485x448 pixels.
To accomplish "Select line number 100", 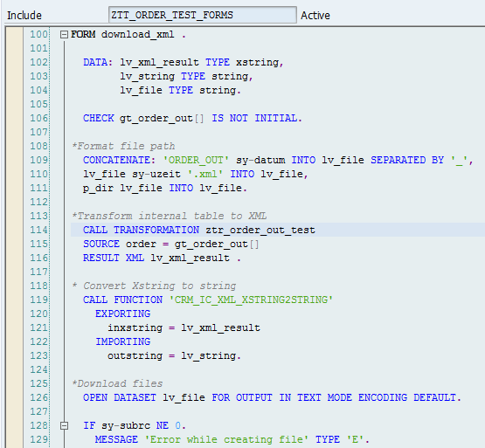I will click(38, 34).
